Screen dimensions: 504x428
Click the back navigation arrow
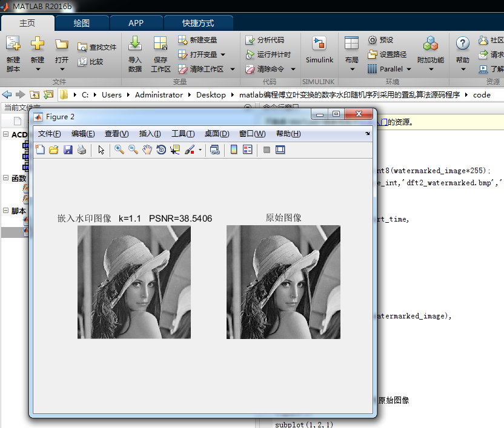7,94
